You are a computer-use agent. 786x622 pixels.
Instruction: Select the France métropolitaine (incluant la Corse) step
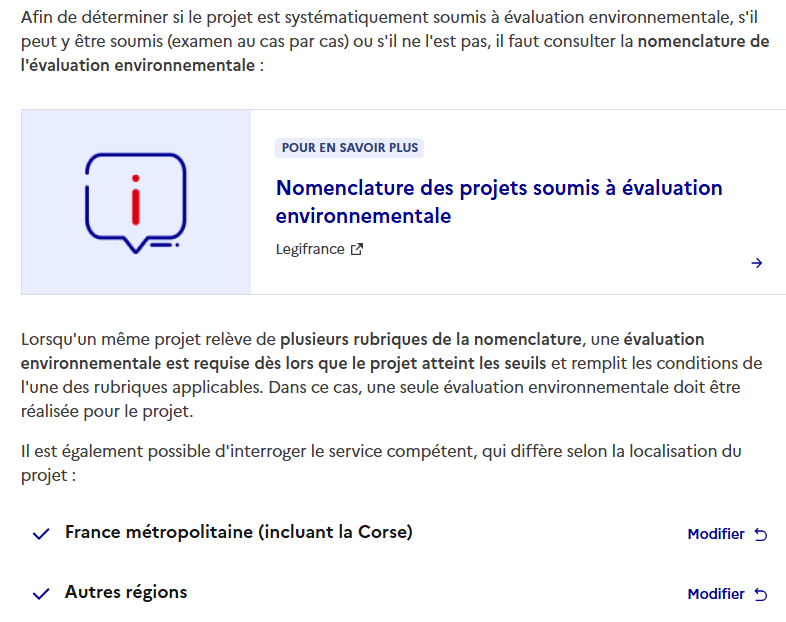(x=239, y=532)
